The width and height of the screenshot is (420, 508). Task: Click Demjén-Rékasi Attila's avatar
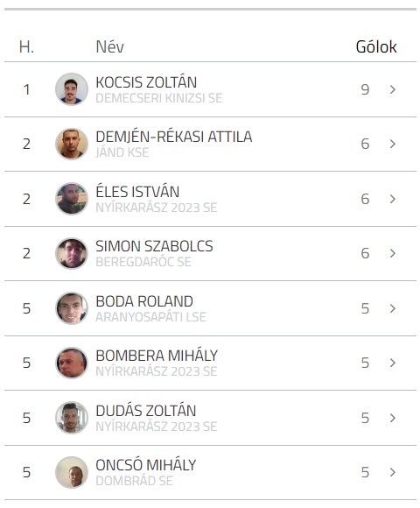72,144
